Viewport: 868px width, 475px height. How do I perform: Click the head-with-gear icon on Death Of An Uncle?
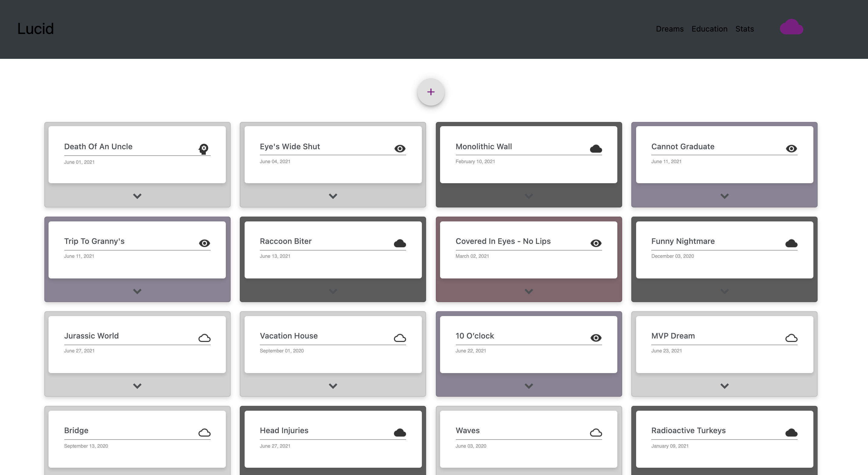click(204, 149)
